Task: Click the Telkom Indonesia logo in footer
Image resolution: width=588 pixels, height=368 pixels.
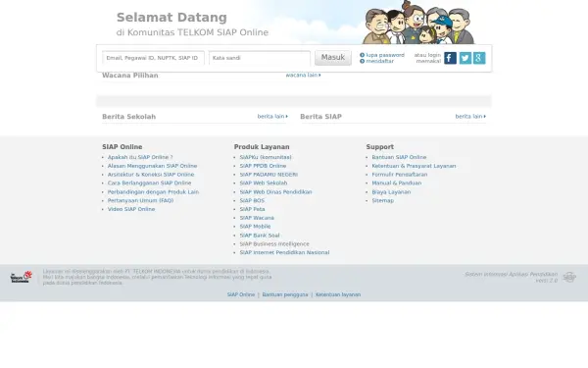Action: pyautogui.click(x=21, y=277)
